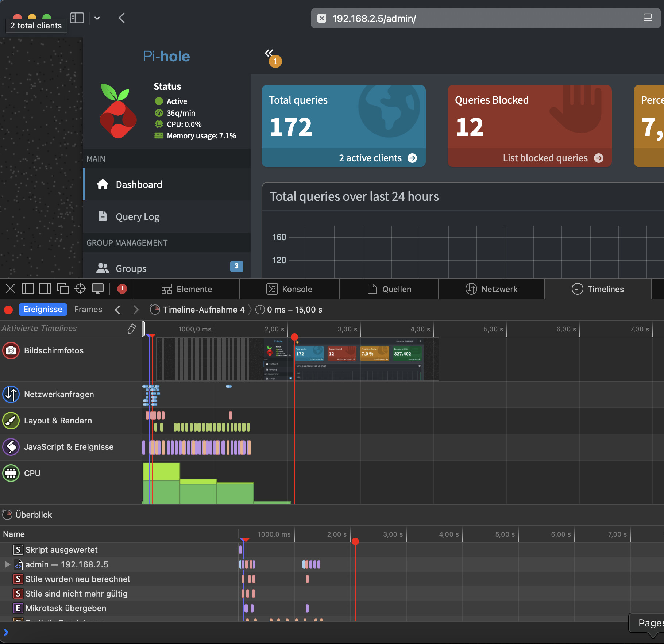
Task: Open the Überblick view selector
Action: [x=27, y=515]
